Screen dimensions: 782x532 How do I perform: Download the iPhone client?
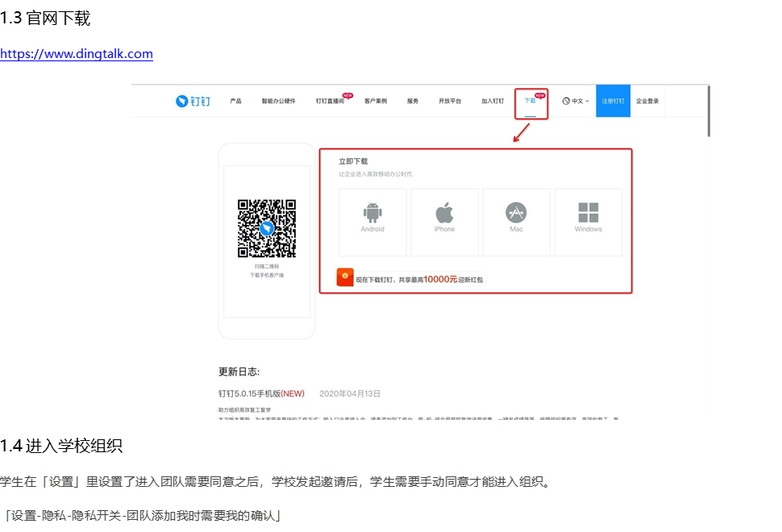(x=444, y=222)
